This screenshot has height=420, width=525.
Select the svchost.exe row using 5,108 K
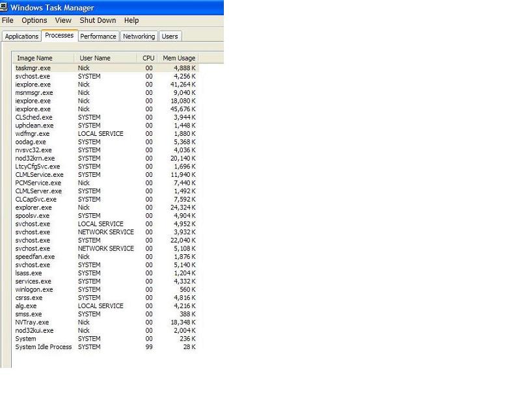point(106,248)
